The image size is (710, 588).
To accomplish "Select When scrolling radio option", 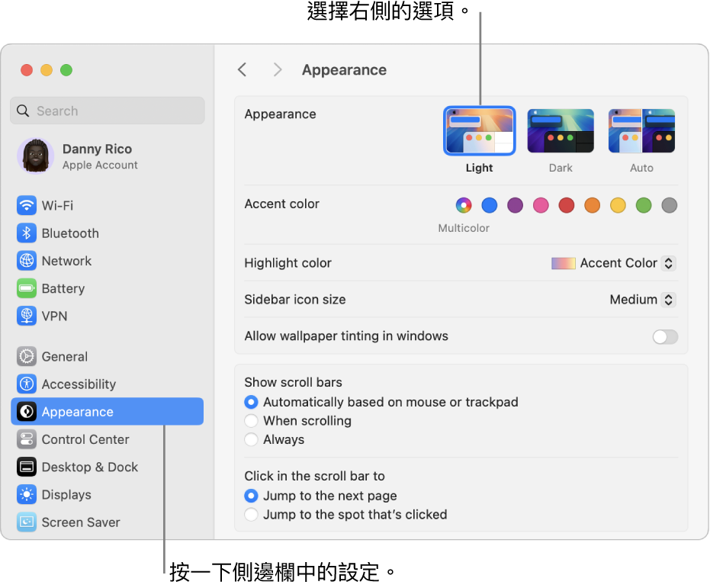I will (x=252, y=421).
